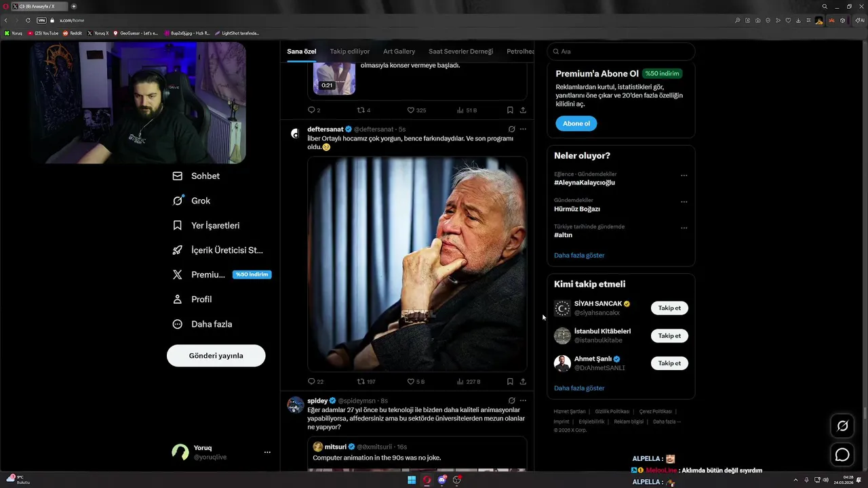Open floating chat messages button

click(842, 455)
